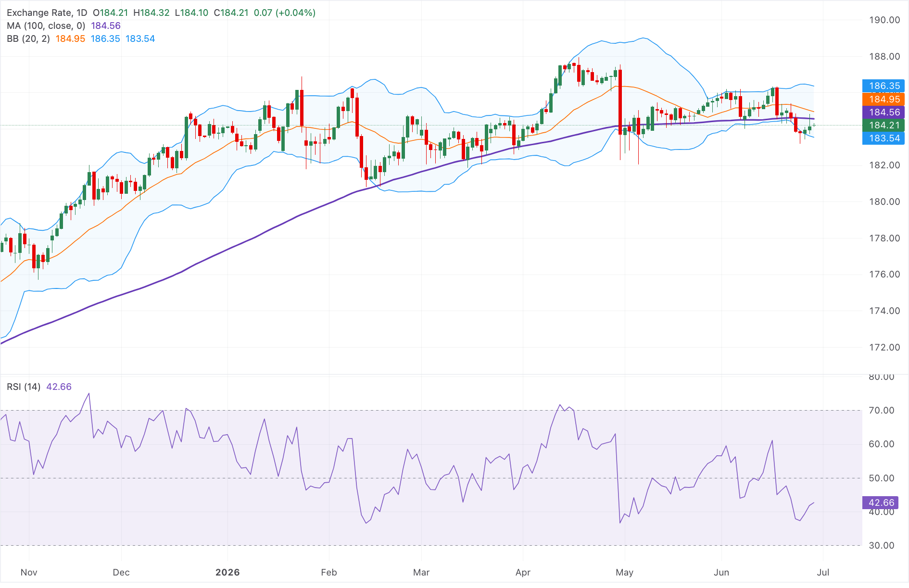
Task: Select the MA (100, close, 0) indicator label
Action: click(x=46, y=26)
